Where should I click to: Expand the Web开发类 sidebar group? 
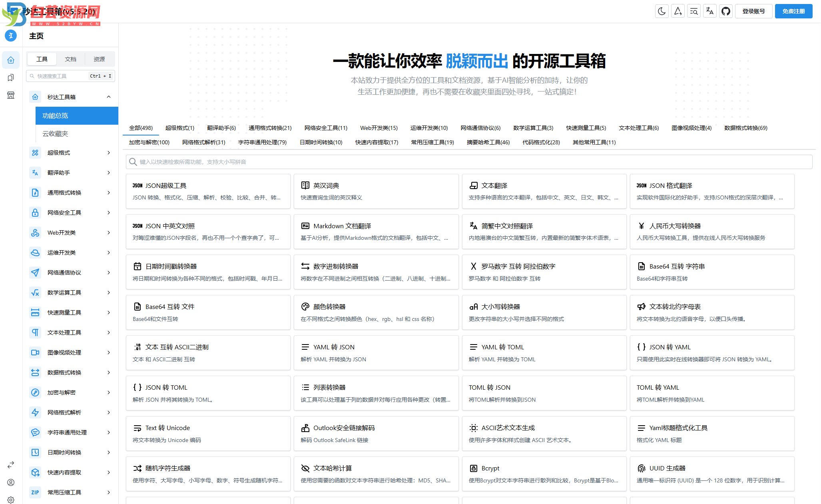tap(70, 233)
